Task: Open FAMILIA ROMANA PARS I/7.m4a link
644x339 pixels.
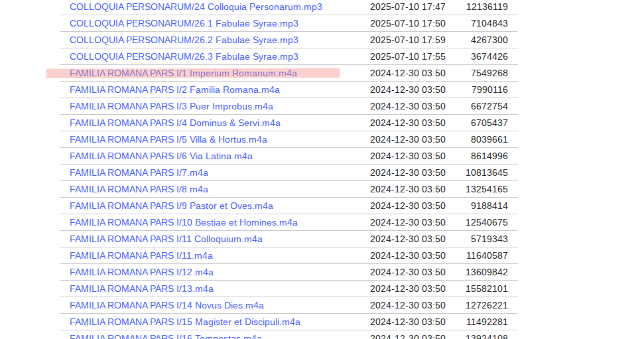Action: tap(139, 172)
